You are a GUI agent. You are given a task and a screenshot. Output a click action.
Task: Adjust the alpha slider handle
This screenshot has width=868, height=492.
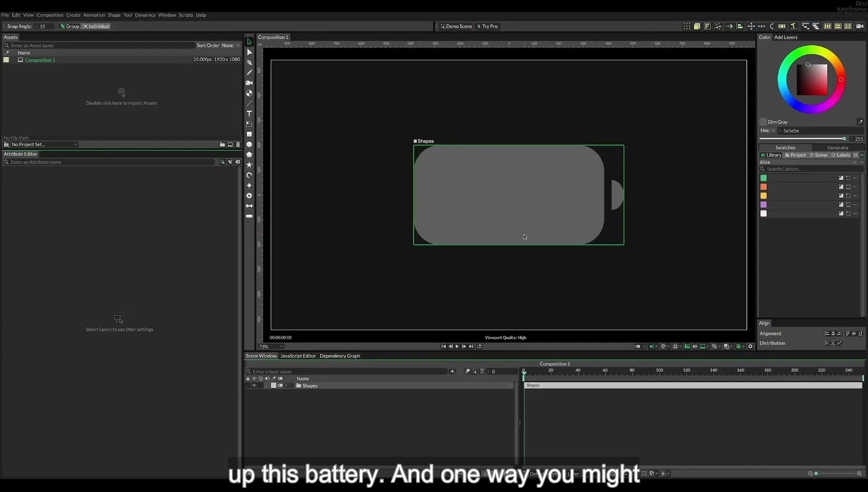844,139
